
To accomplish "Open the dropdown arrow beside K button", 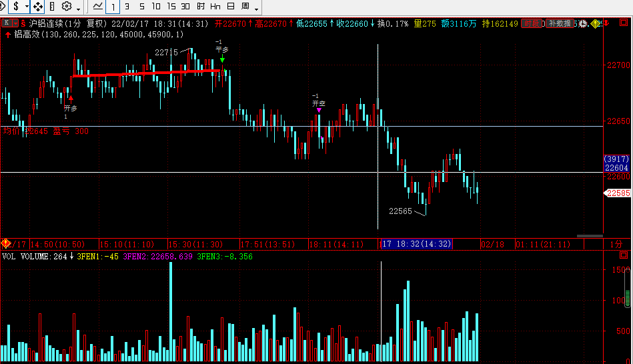I will tap(15, 23).
